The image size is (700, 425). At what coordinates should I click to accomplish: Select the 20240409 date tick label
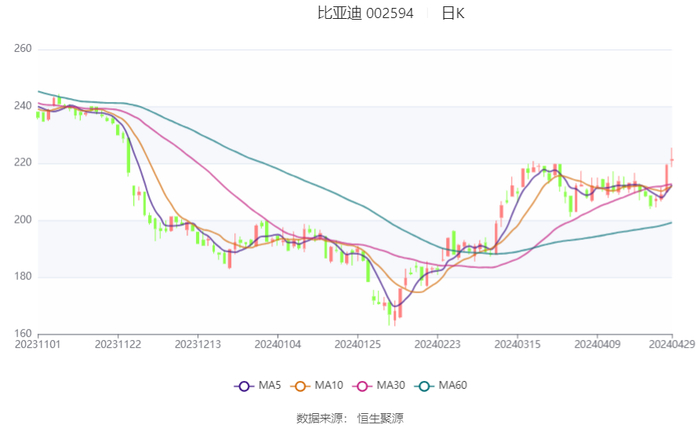(x=596, y=343)
